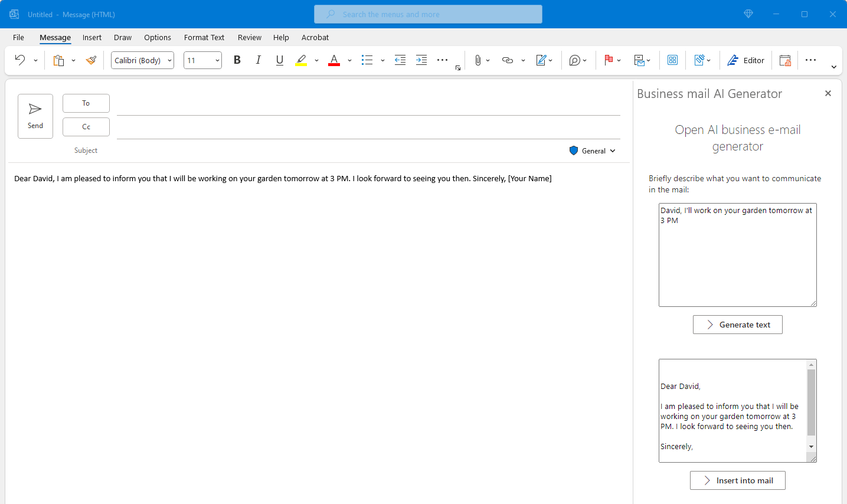Insert a hyperlink using the Link icon

(508, 60)
